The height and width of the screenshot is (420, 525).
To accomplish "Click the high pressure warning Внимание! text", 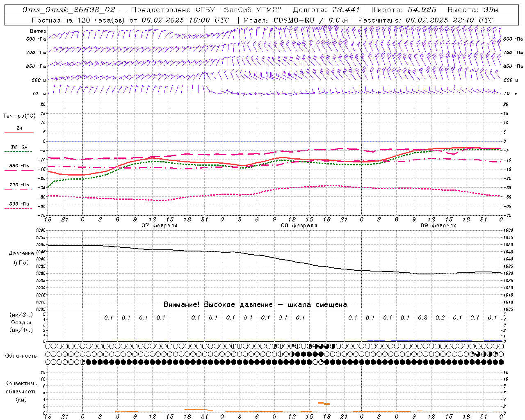I will tap(255, 304).
